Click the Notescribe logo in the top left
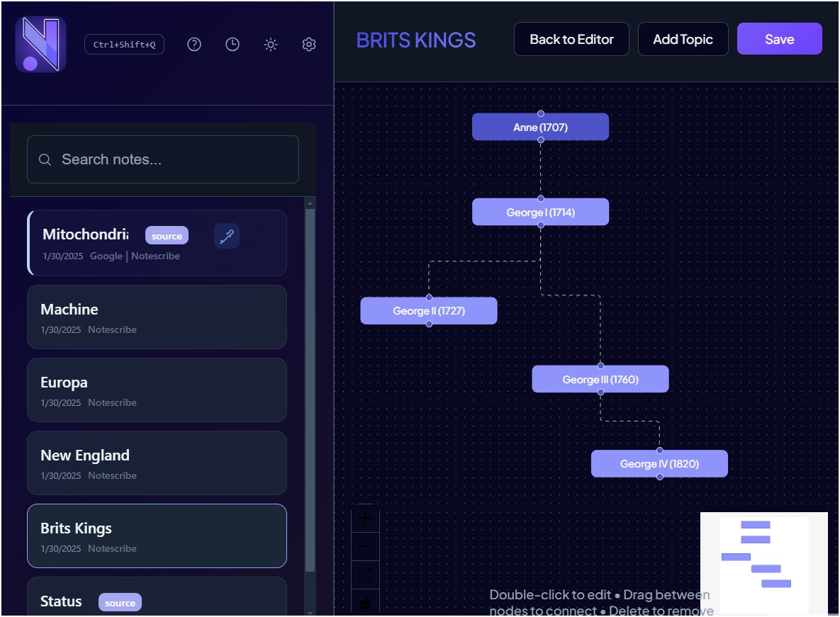Image resolution: width=840 pixels, height=617 pixels. point(40,44)
